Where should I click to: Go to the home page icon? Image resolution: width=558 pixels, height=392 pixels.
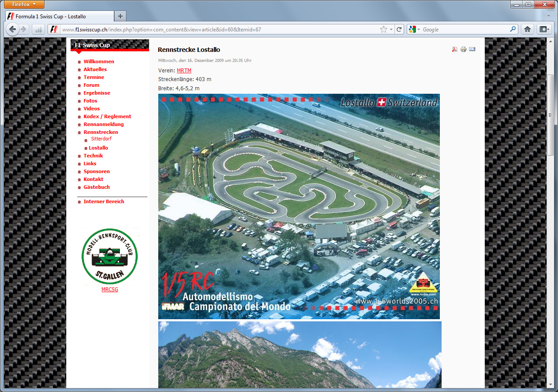pos(527,29)
